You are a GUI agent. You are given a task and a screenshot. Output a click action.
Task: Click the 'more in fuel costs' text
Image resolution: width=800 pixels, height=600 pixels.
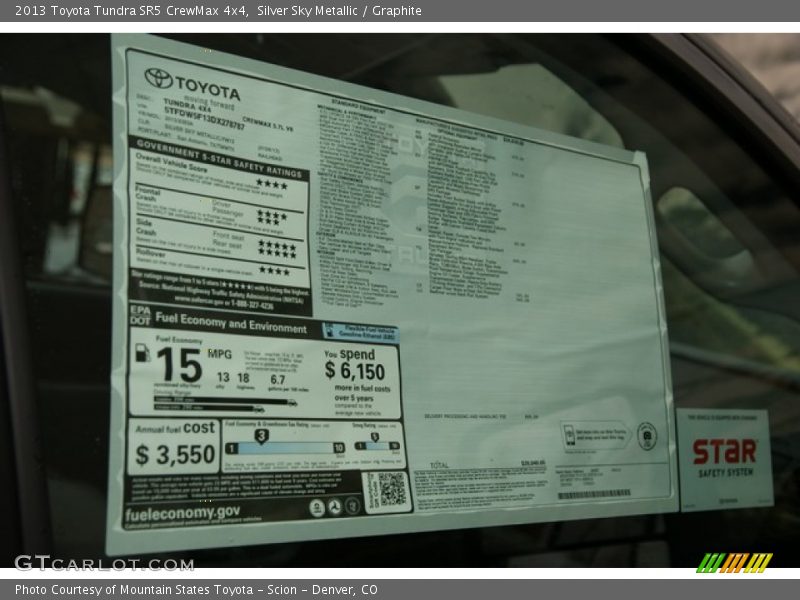tap(362, 388)
